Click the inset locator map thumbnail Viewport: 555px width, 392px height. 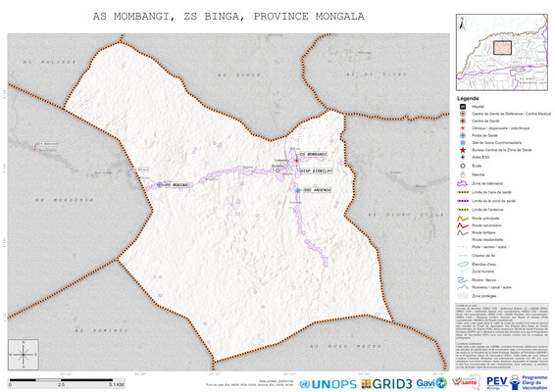pos(502,52)
